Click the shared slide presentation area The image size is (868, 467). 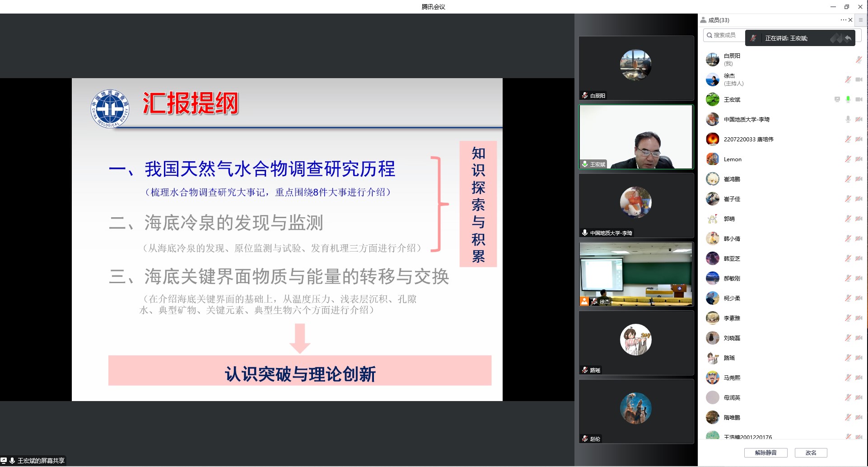coord(287,239)
